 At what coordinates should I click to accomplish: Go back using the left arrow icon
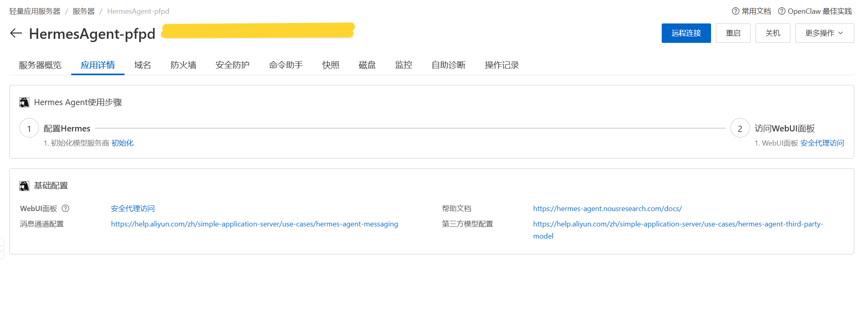tap(16, 33)
